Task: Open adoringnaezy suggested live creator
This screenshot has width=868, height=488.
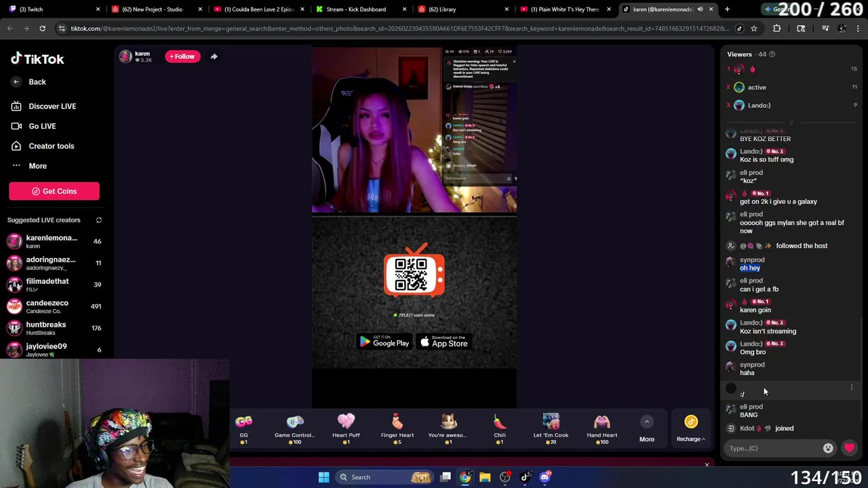Action: [x=54, y=263]
